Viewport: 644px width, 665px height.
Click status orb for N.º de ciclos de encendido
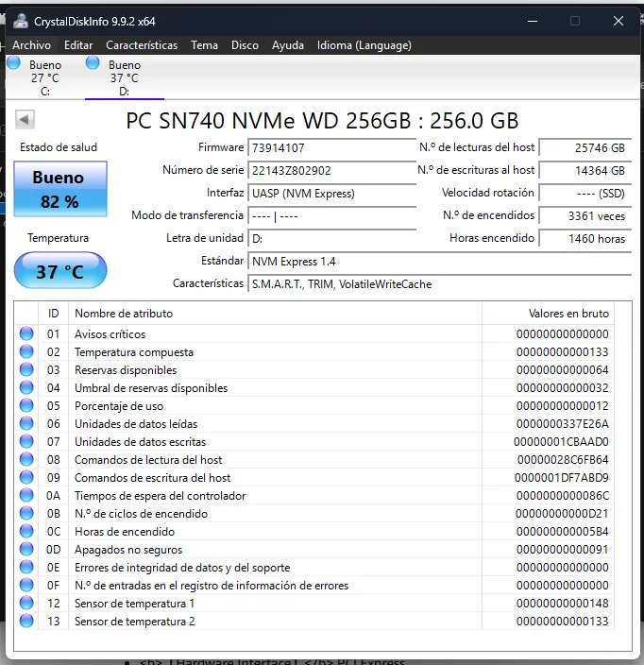tap(26, 513)
